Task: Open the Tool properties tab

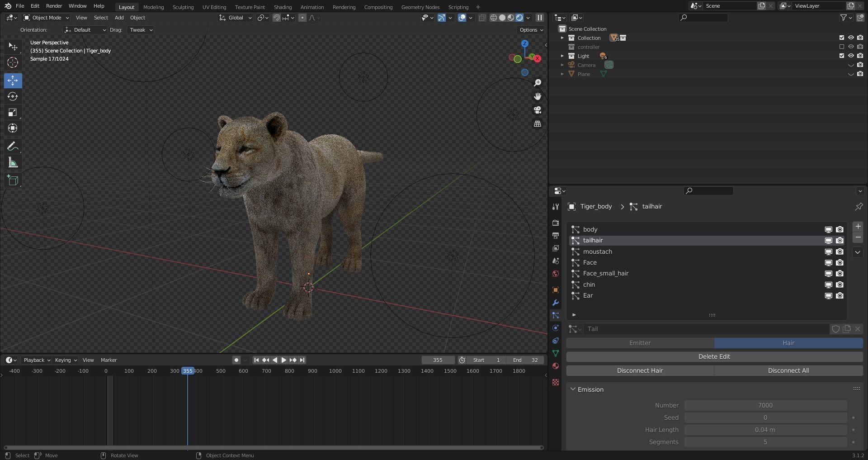Action: pyautogui.click(x=556, y=207)
